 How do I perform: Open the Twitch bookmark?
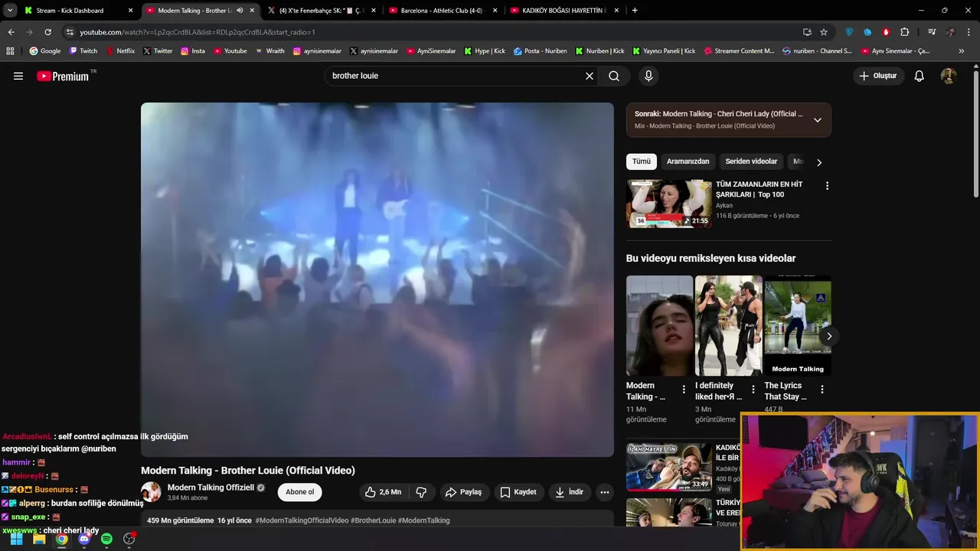click(x=83, y=51)
